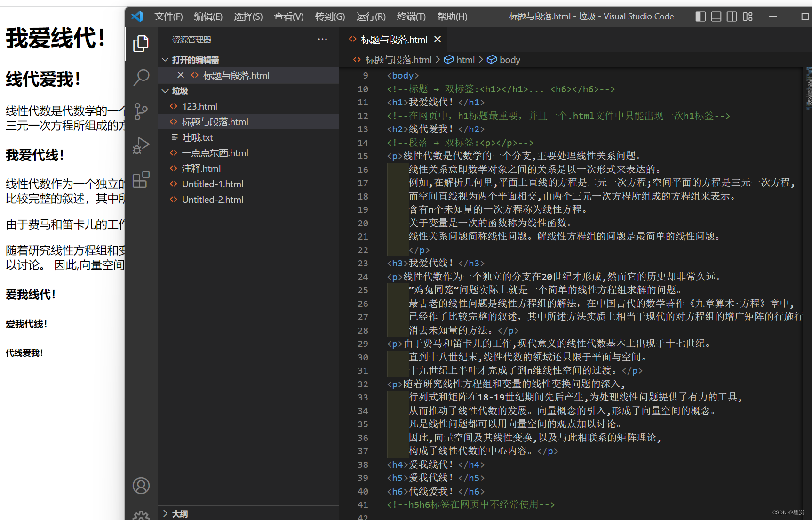This screenshot has height=520, width=812.
Task: Open the Search view in activity bar
Action: coord(141,77)
